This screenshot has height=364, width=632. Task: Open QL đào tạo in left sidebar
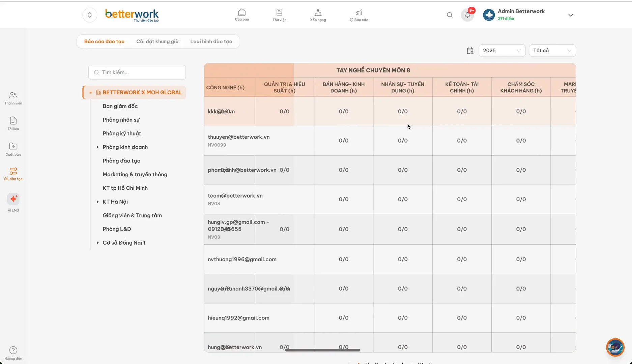point(13,174)
